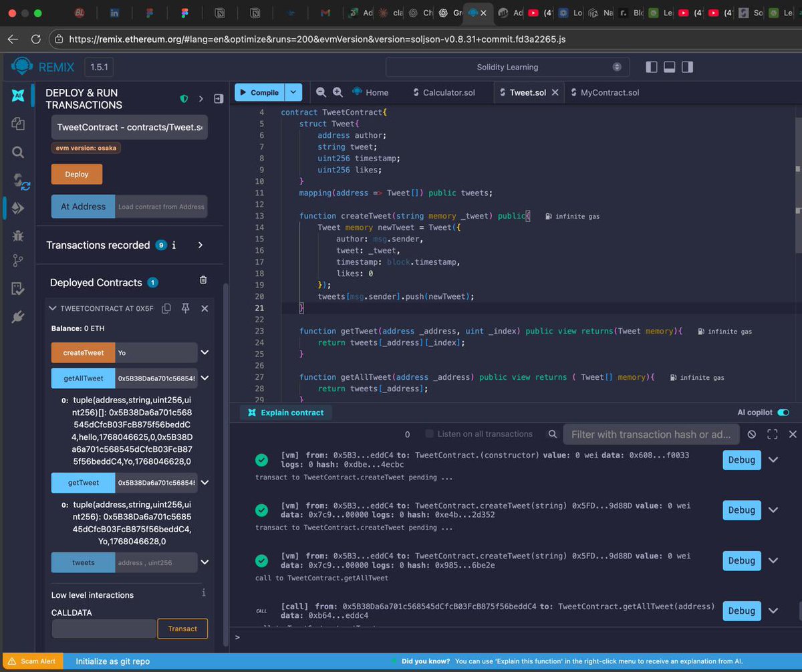Open the Plugin Manager plug icon
The image size is (802, 672).
[x=18, y=317]
